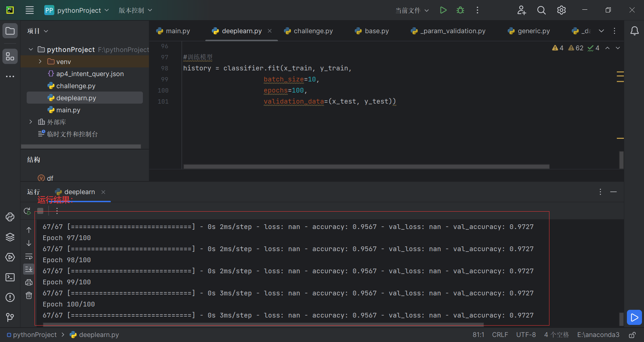This screenshot has width=644, height=342.
Task: Stop the running process button
Action: [40, 211]
